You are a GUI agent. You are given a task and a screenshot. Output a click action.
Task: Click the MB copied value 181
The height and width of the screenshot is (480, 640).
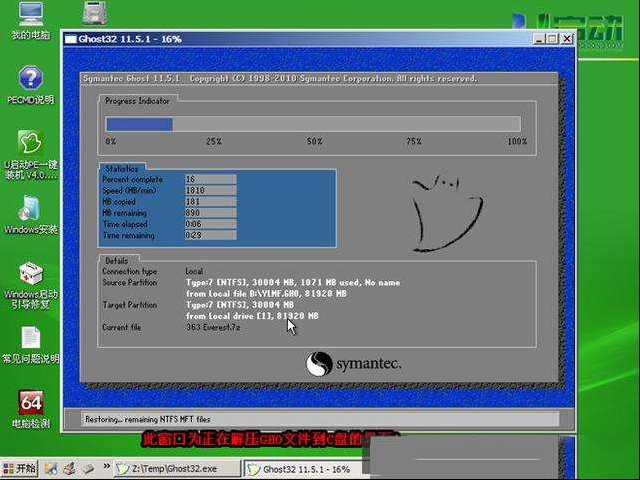(211, 202)
